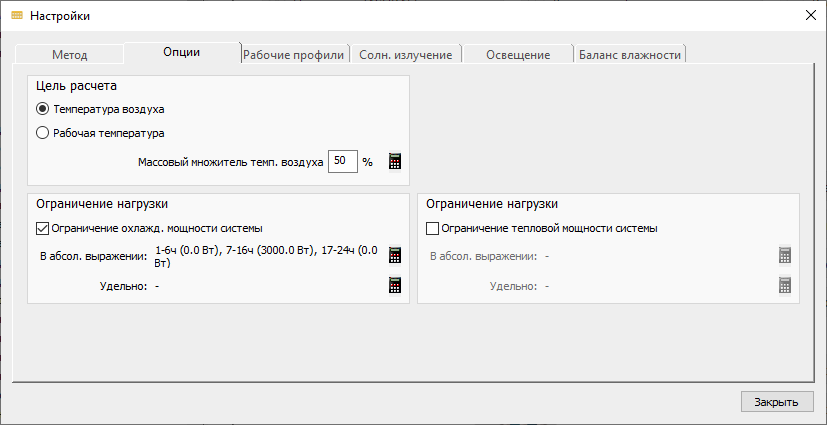This screenshot has height=425, width=827.
Task: Switch to the Метод tab
Action: coord(69,55)
